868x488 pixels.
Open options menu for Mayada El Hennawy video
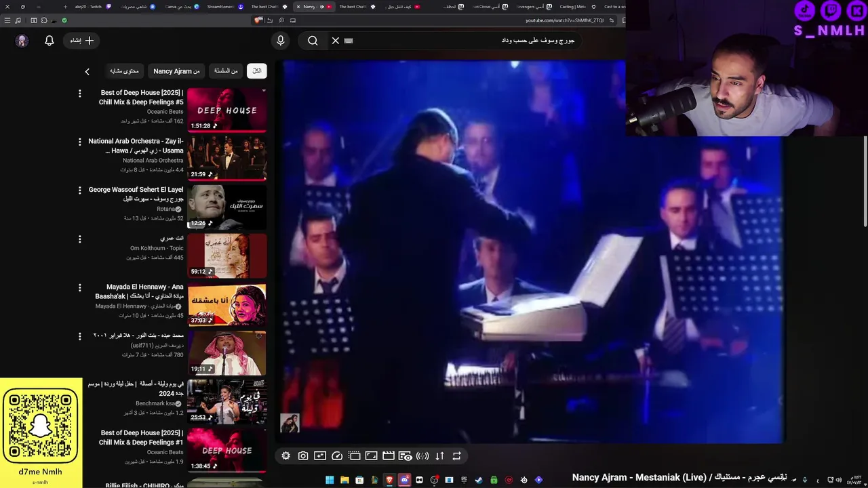pyautogui.click(x=79, y=287)
